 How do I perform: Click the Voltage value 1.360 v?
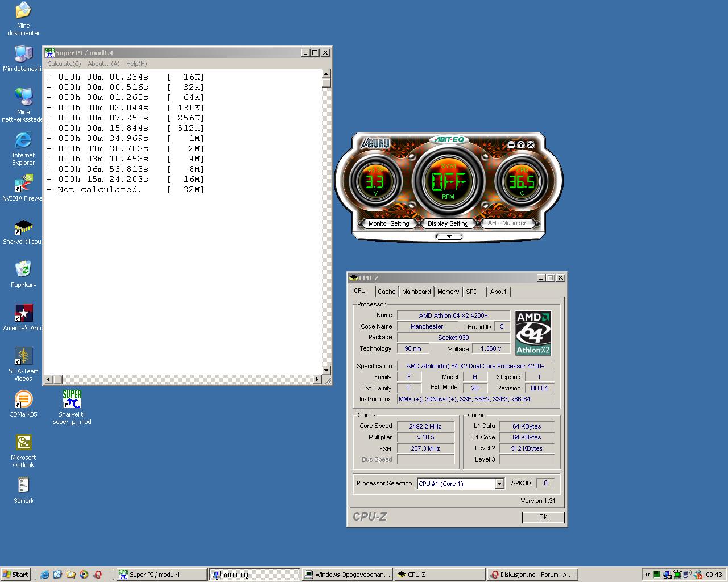click(x=490, y=348)
